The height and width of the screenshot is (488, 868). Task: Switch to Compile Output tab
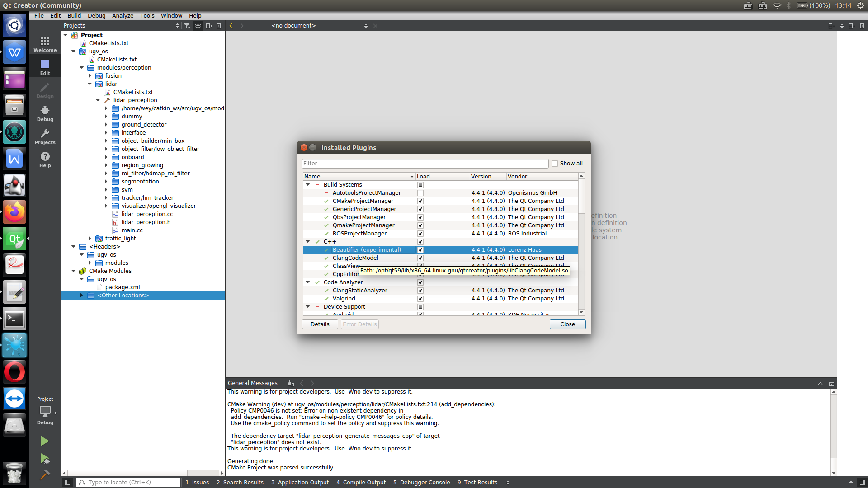[361, 482]
